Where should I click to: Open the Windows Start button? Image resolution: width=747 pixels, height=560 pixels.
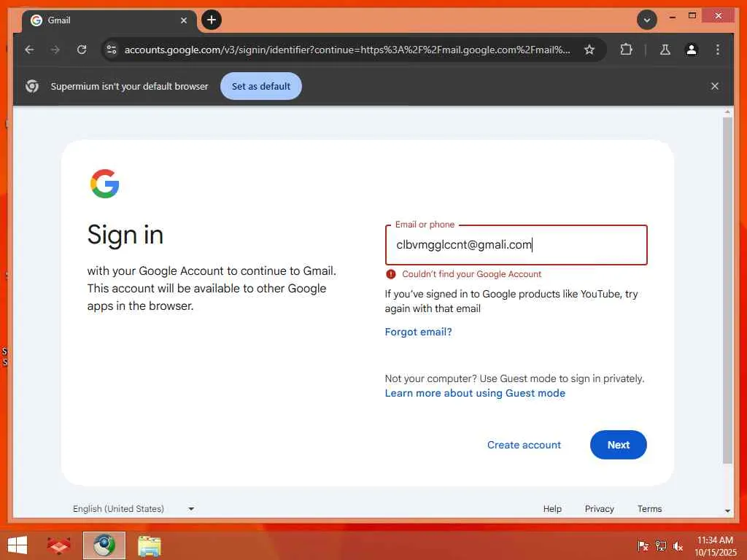[x=18, y=545]
